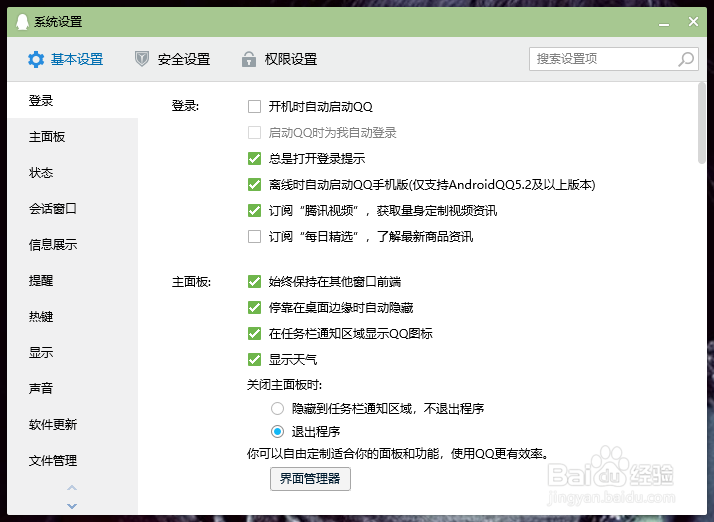The height and width of the screenshot is (522, 714).
Task: Uncheck 在任务栏通知区域显示QQ图标
Action: 255,333
